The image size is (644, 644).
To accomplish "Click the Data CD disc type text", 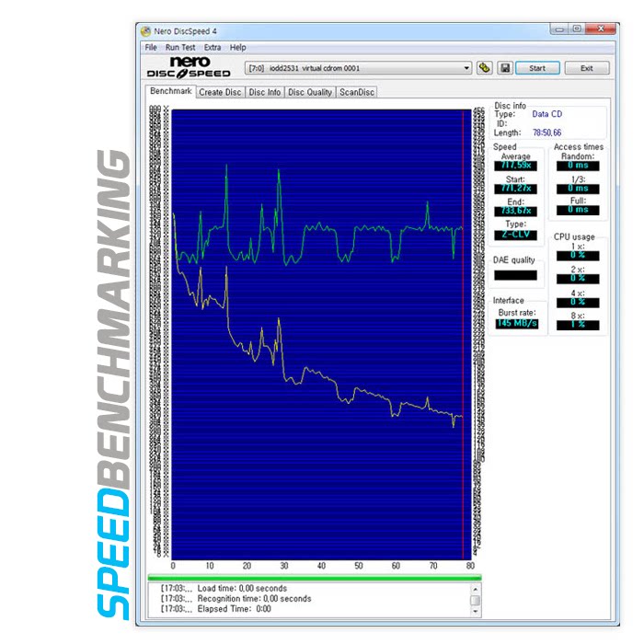I will (x=547, y=114).
